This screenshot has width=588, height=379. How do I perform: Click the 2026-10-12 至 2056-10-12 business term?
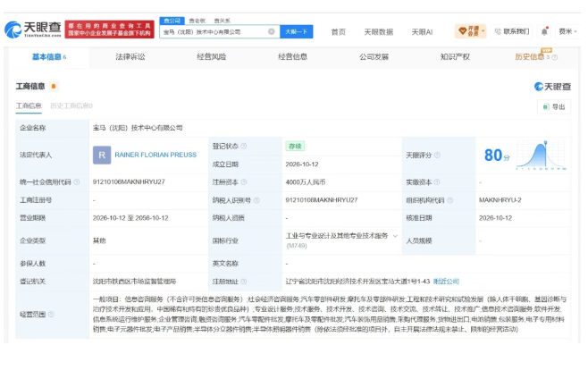130,218
